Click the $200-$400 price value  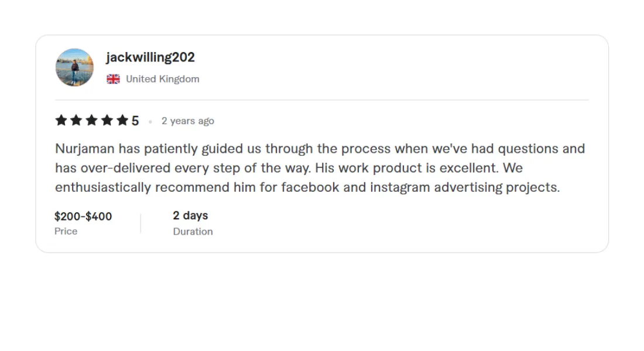point(83,216)
